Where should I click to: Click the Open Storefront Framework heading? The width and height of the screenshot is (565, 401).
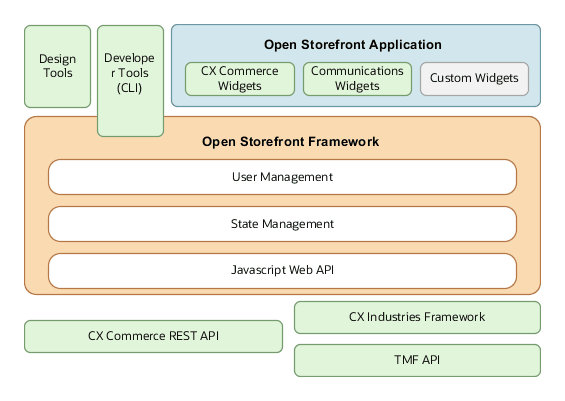pyautogui.click(x=290, y=142)
